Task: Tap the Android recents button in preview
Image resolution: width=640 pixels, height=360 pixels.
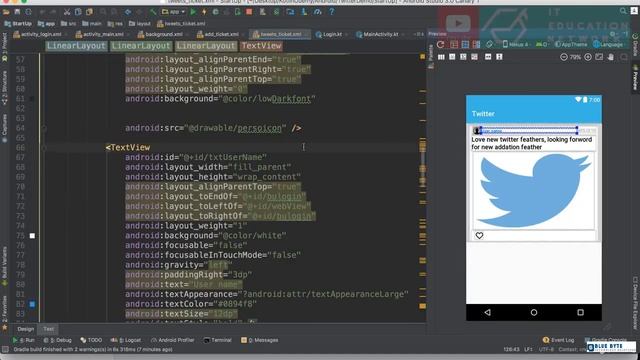Action: pyautogui.click(x=580, y=312)
